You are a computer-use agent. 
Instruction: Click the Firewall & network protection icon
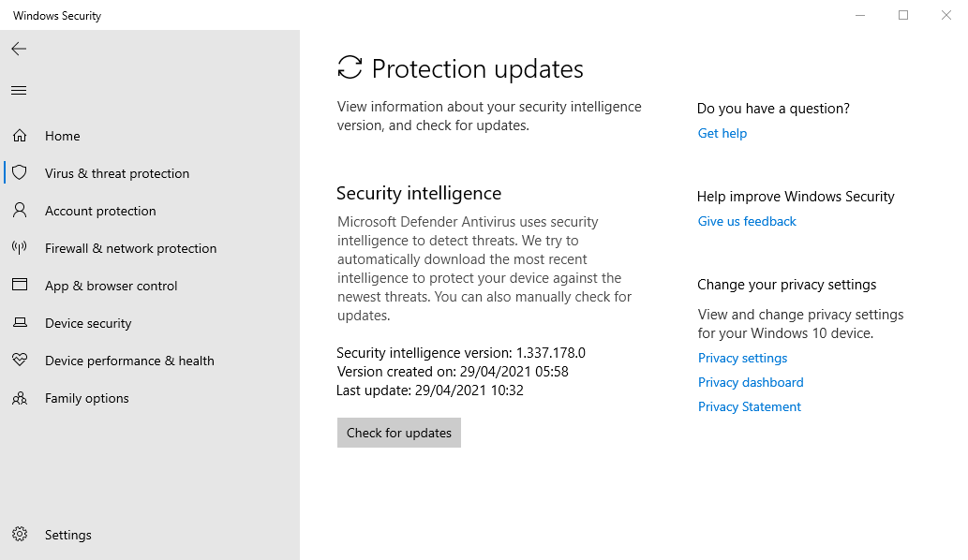click(x=20, y=247)
